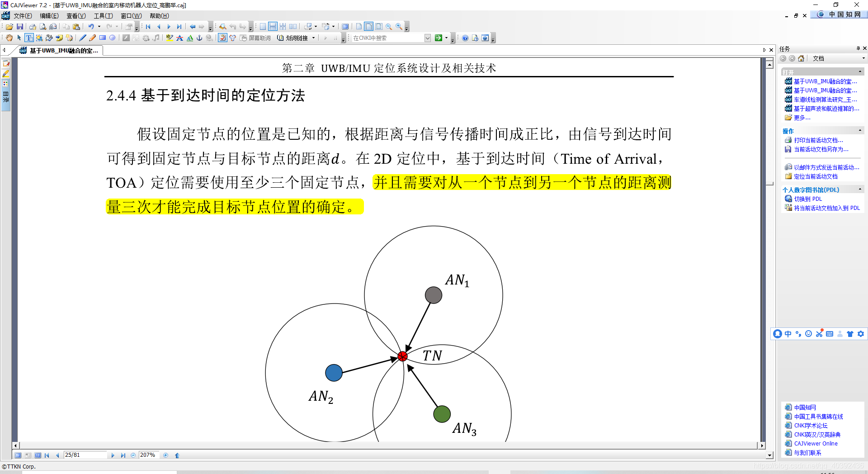
Task: Click the green go search button
Action: (x=438, y=38)
